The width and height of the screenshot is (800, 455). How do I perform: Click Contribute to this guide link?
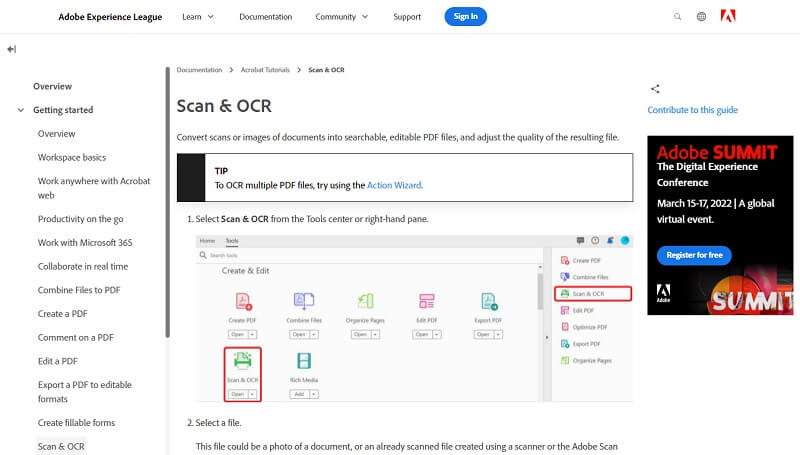(692, 110)
